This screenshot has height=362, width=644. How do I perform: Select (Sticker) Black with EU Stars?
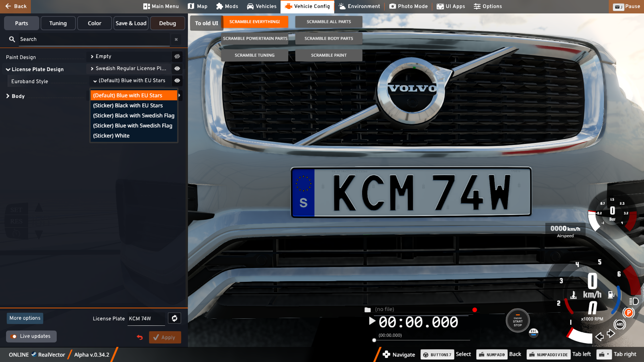pos(134,105)
